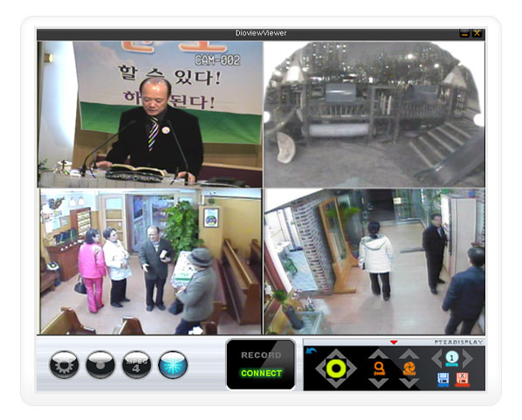Select the MPEG 4 codec button
This screenshot has width=522, height=420.
136,365
